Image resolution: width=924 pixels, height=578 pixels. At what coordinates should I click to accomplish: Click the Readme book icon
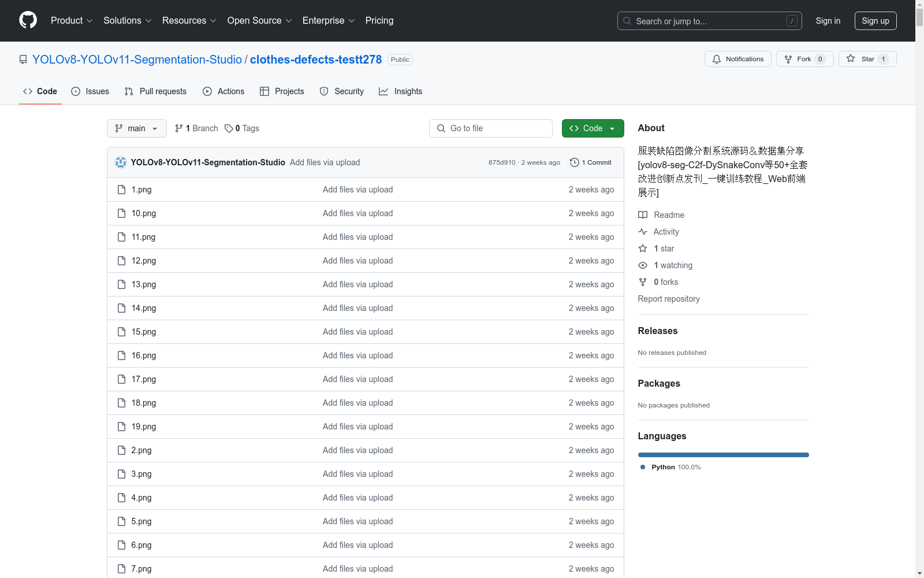tap(643, 215)
